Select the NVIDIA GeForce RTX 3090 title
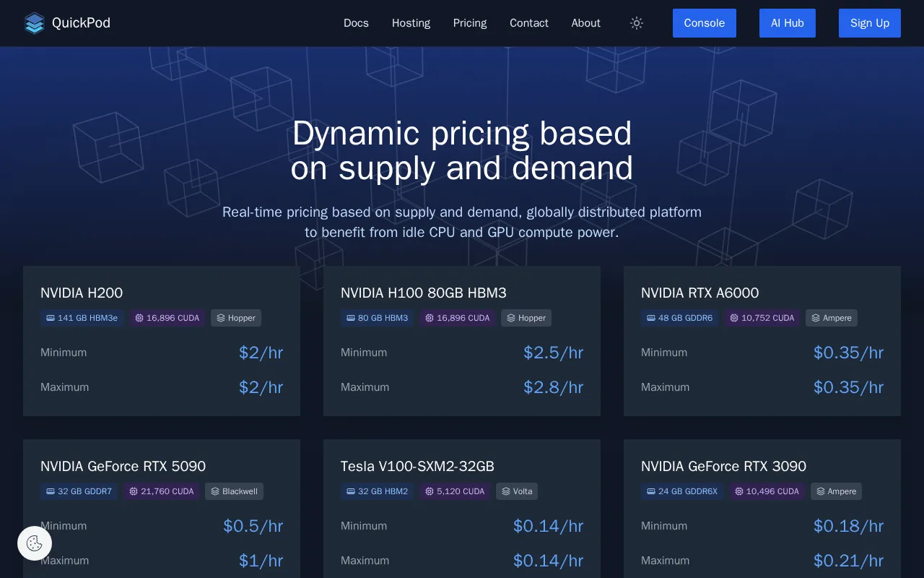 723,466
